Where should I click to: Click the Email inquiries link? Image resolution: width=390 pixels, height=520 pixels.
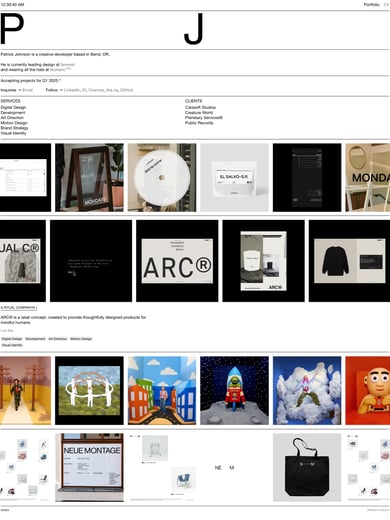point(28,90)
